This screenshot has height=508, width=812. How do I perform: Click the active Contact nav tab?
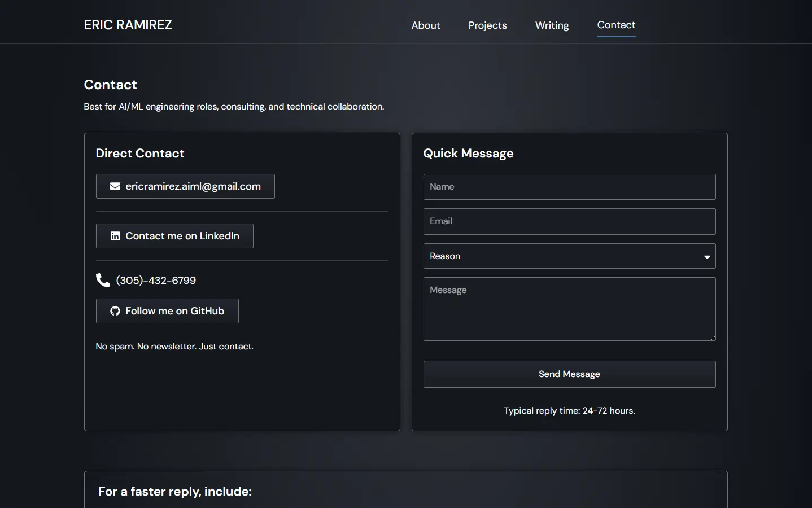point(616,25)
